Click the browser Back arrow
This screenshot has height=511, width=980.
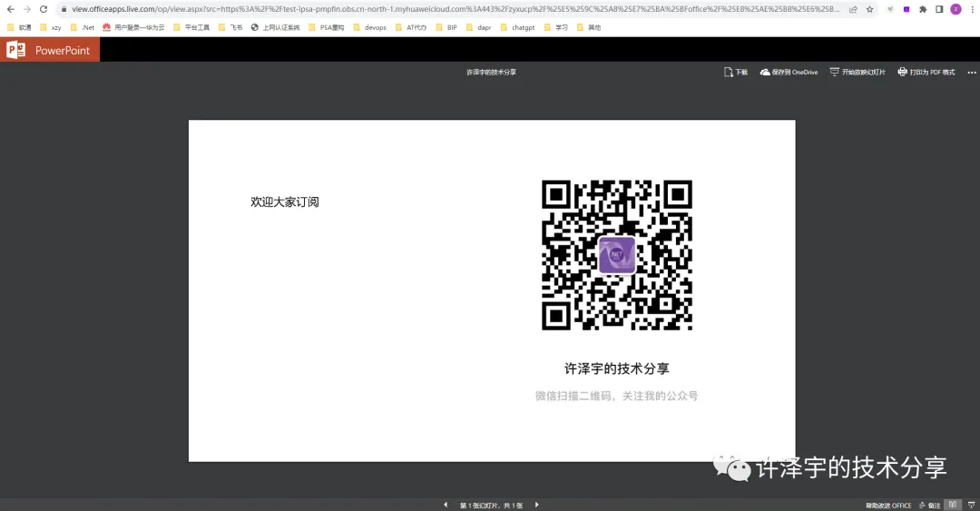click(x=11, y=9)
